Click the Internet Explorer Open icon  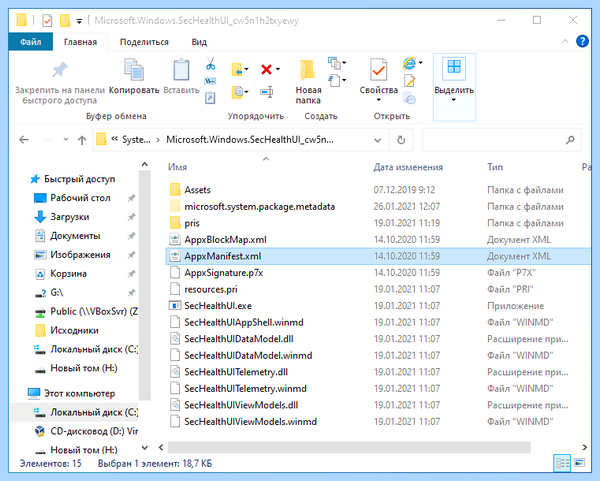click(x=409, y=63)
